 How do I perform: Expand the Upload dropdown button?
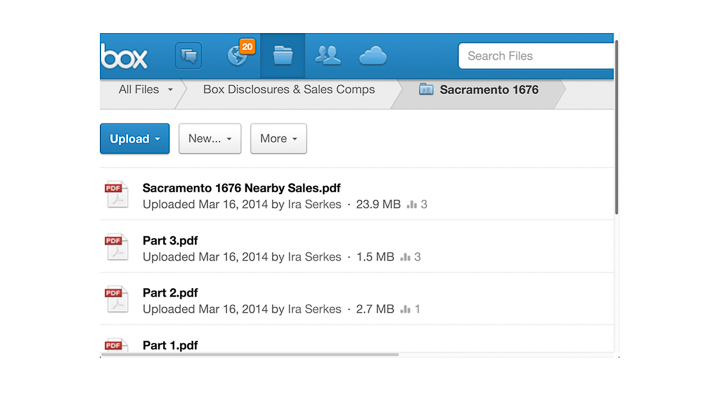tap(135, 139)
